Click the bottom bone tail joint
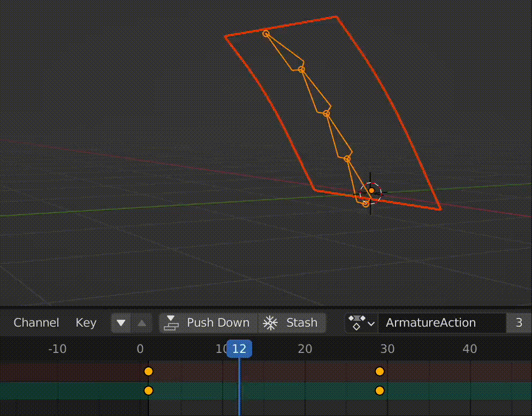 [366, 203]
